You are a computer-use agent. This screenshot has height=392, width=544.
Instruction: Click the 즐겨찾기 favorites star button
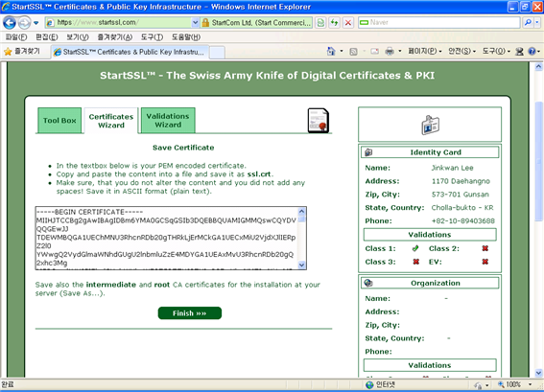point(22,52)
